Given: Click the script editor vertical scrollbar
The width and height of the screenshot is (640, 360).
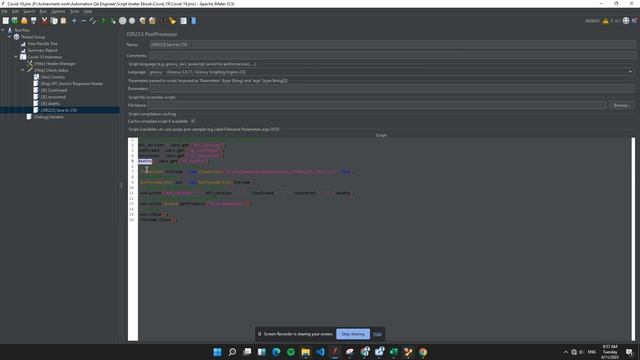Looking at the screenshot, I should click(x=633, y=239).
